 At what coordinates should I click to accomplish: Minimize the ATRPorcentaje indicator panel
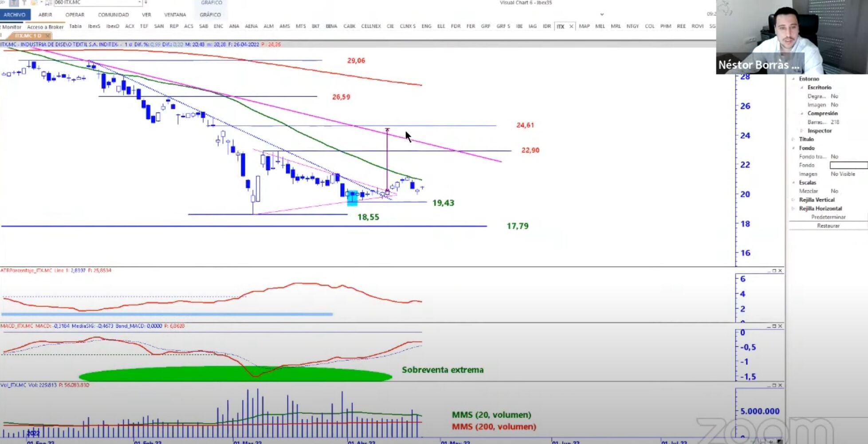tap(769, 271)
